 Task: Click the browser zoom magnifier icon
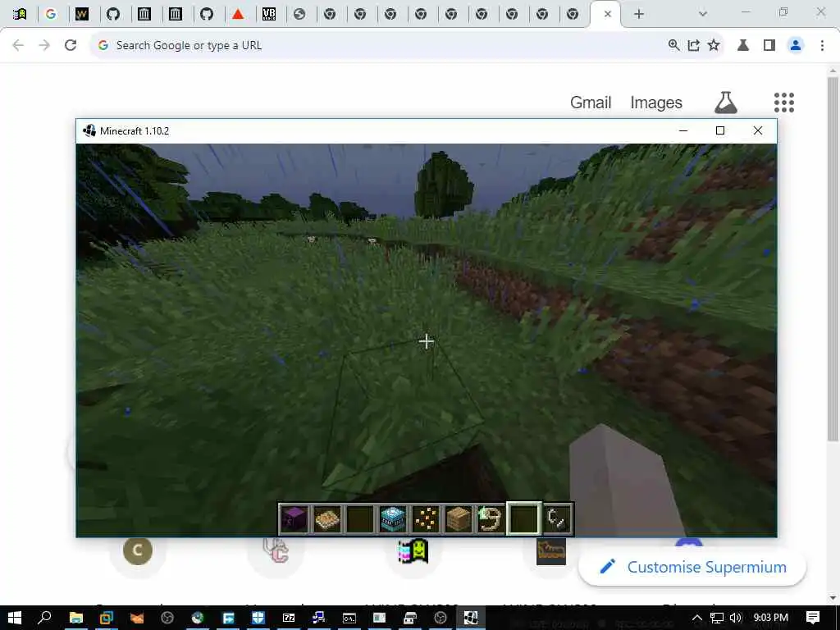coord(674,46)
